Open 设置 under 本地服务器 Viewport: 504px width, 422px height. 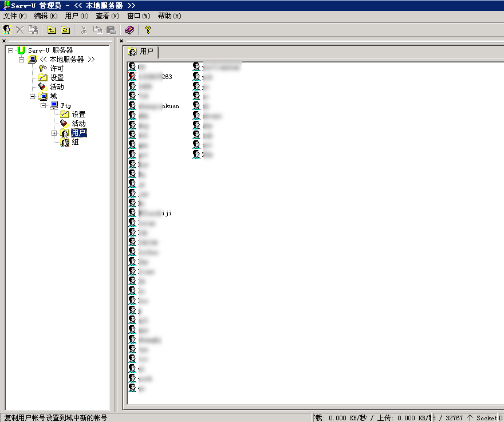57,78
